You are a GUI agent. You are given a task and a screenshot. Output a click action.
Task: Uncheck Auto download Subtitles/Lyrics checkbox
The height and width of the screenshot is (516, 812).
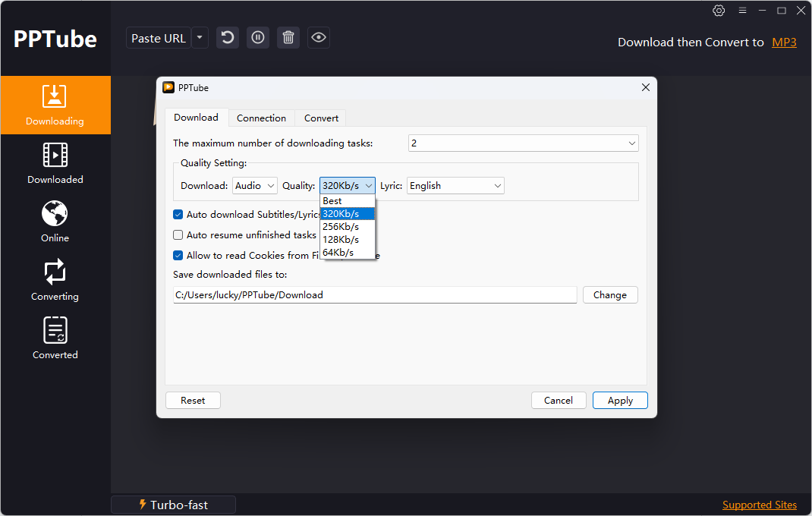point(178,215)
